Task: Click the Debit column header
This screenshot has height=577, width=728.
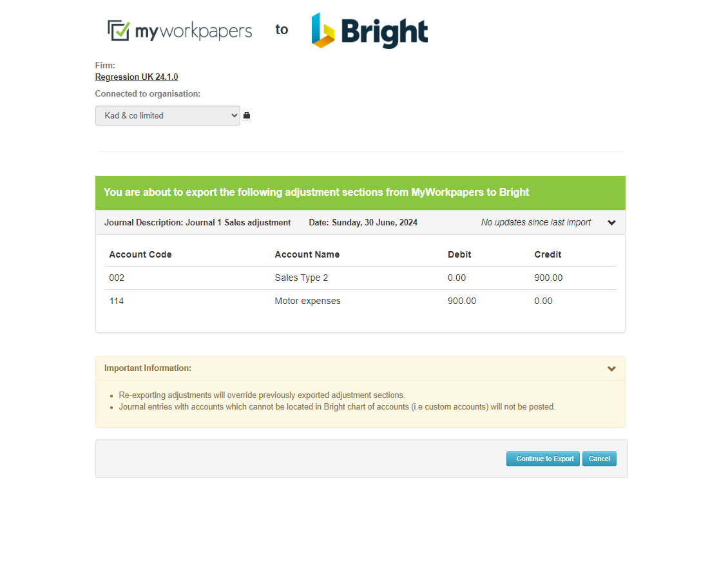Action: [459, 254]
